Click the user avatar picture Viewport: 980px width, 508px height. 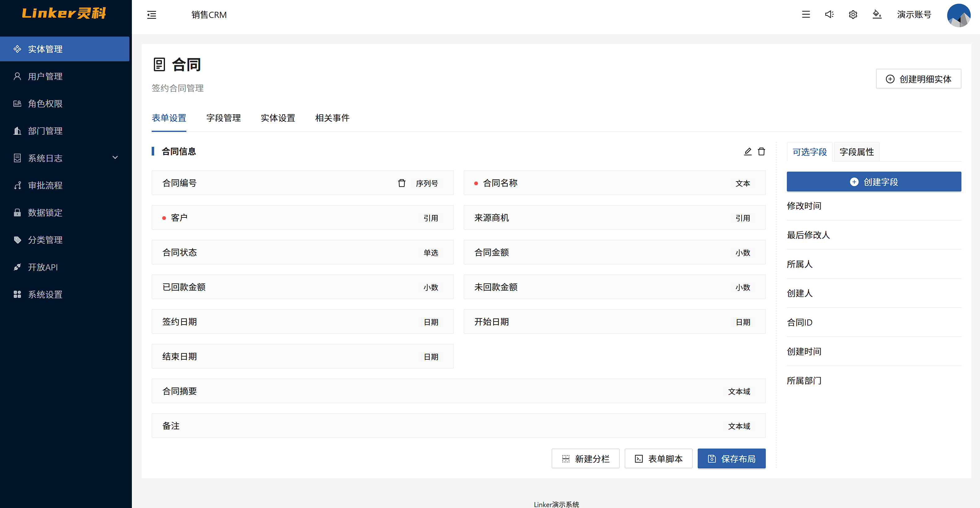pyautogui.click(x=958, y=15)
